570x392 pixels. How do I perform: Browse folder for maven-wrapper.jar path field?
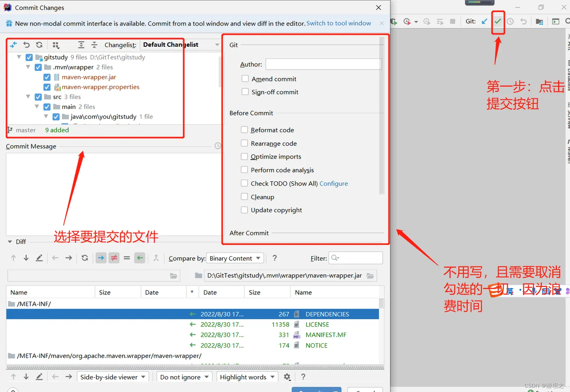pos(370,276)
